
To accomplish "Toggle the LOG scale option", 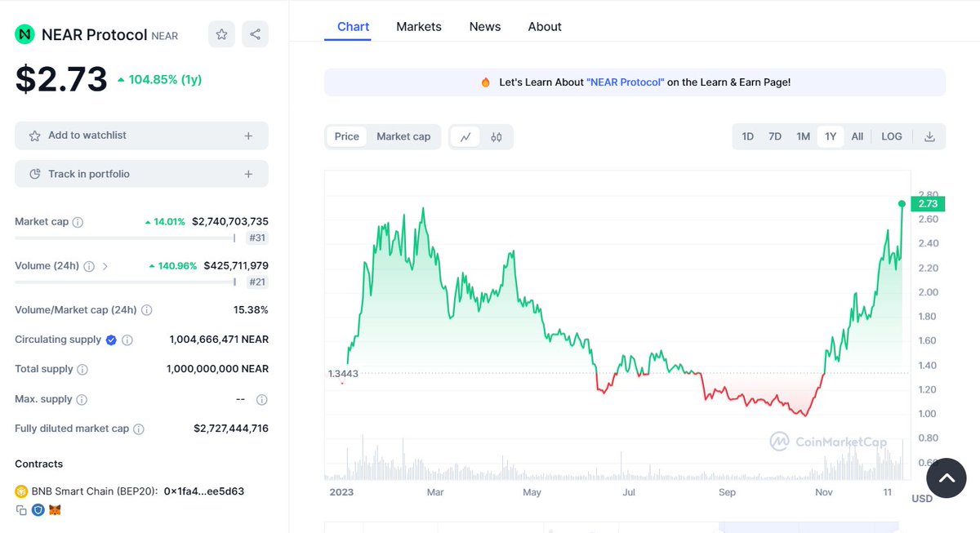I will 892,136.
